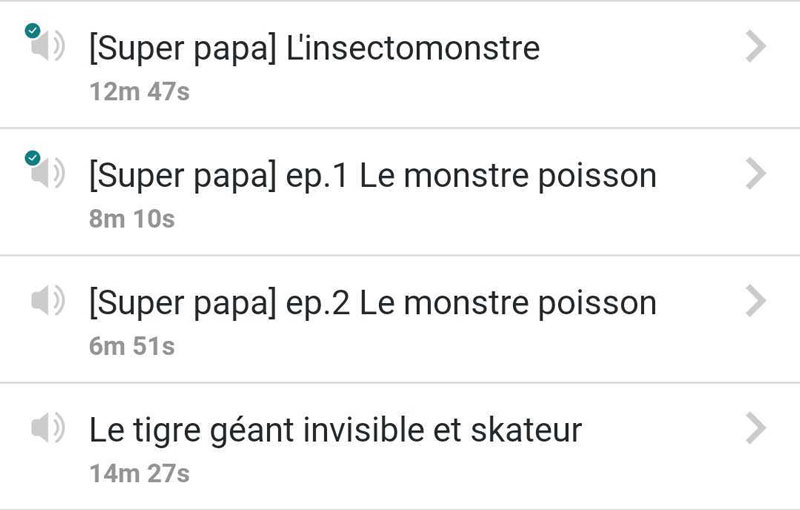
Task: Tap speaker icon for ep.1 Le monstre poisson
Action: 48,173
